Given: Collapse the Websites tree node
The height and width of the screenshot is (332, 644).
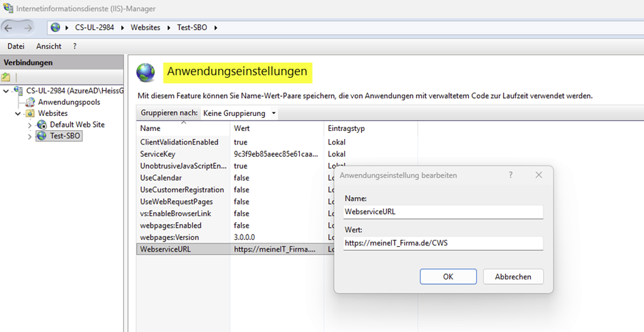Looking at the screenshot, I should 18,114.
